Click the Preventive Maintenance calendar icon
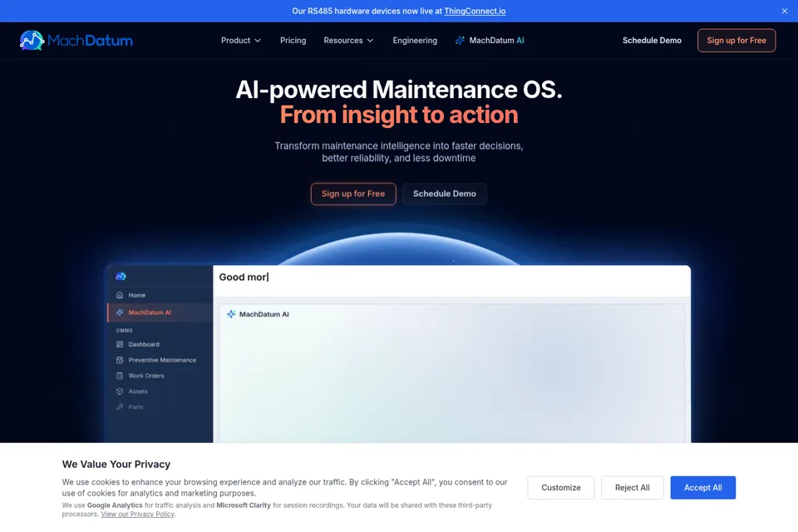 coord(120,361)
